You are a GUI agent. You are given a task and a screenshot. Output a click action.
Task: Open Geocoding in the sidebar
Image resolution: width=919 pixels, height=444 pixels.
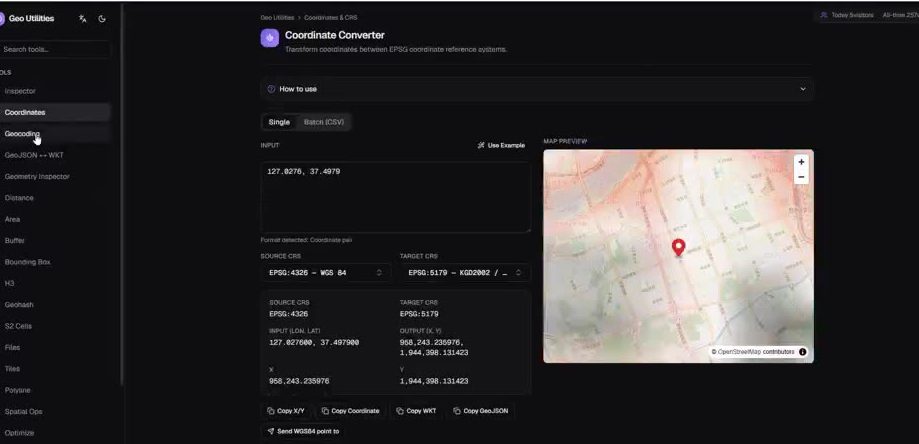click(x=55, y=134)
